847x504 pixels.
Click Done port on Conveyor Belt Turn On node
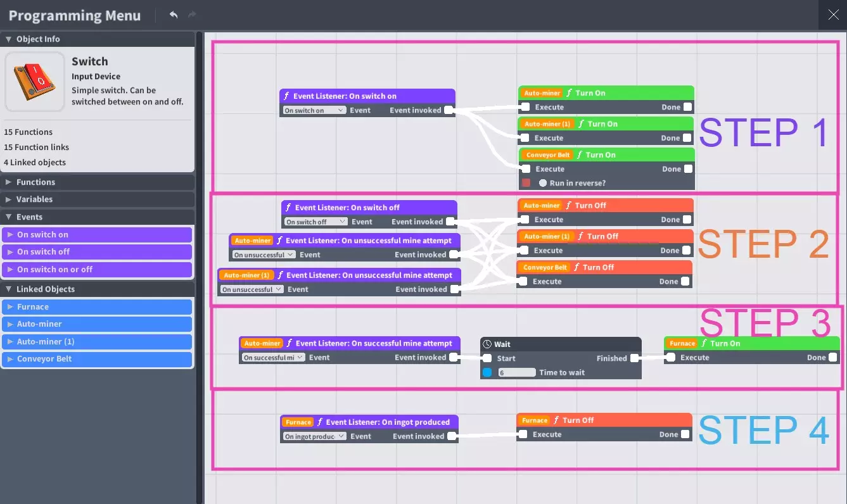click(x=688, y=169)
